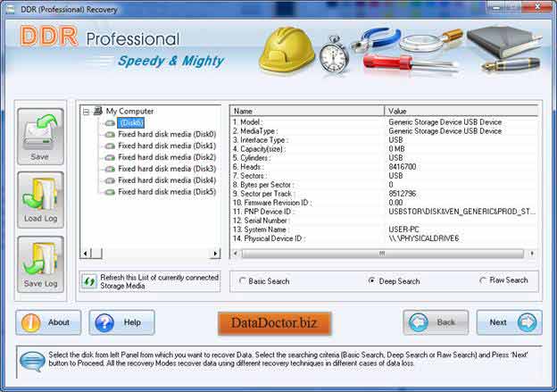Image resolution: width=557 pixels, height=392 pixels.
Task: Select Fixed hard disk media (Disk4)
Action: 167,180
